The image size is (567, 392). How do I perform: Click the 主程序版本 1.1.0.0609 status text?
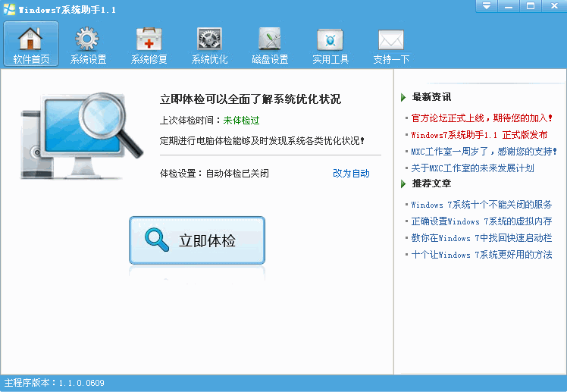pos(55,383)
